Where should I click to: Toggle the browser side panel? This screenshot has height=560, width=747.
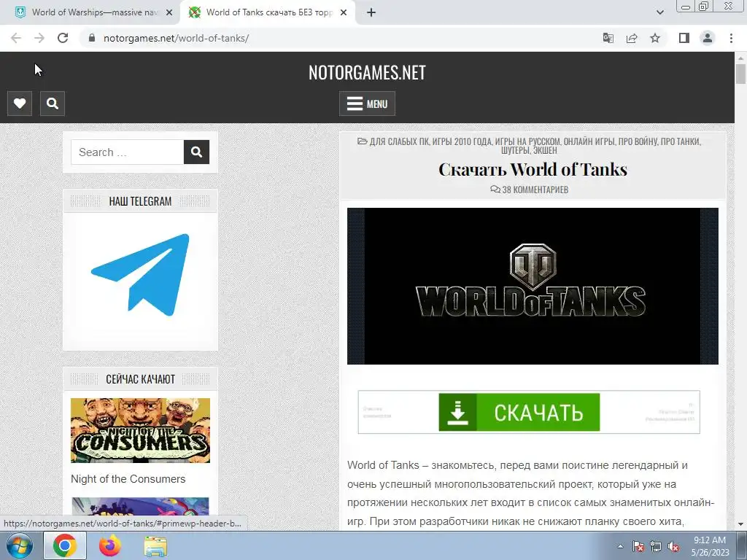click(x=684, y=38)
